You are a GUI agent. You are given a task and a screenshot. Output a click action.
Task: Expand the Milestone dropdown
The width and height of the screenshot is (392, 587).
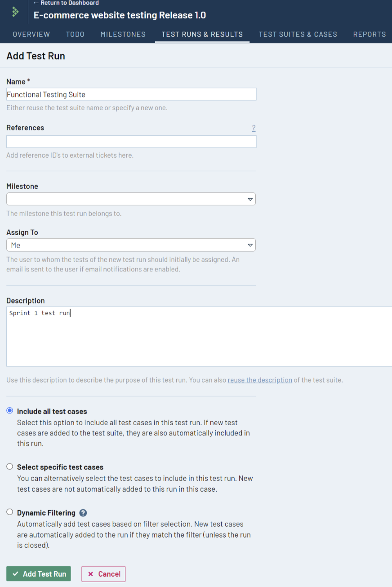point(131,199)
